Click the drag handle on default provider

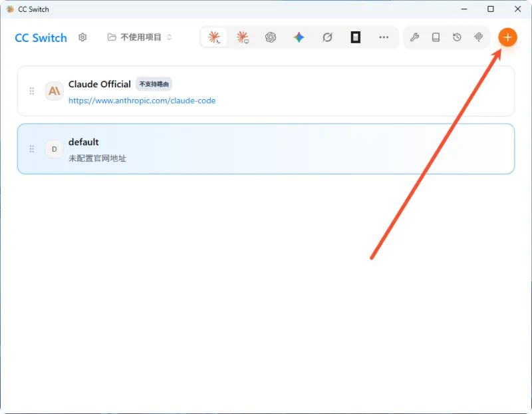(x=32, y=148)
